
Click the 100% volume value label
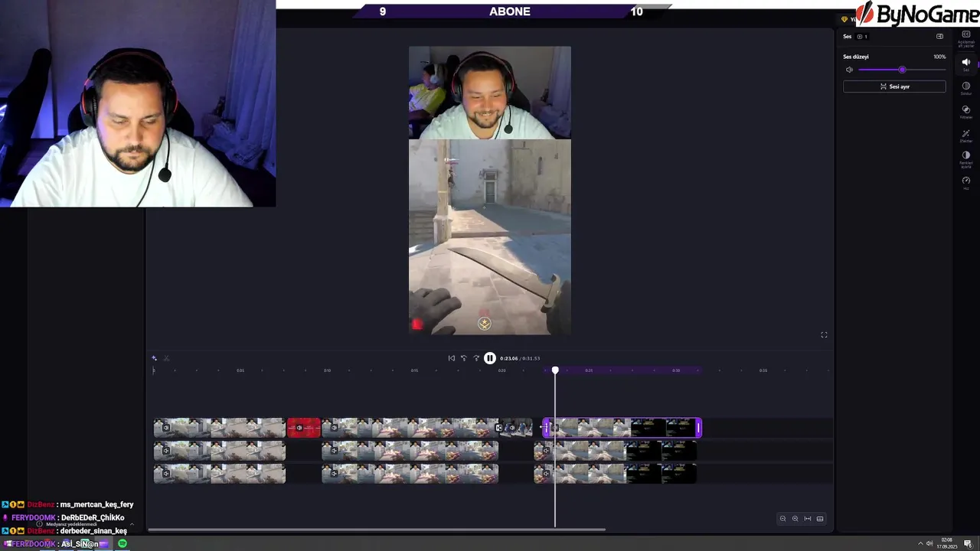(939, 57)
